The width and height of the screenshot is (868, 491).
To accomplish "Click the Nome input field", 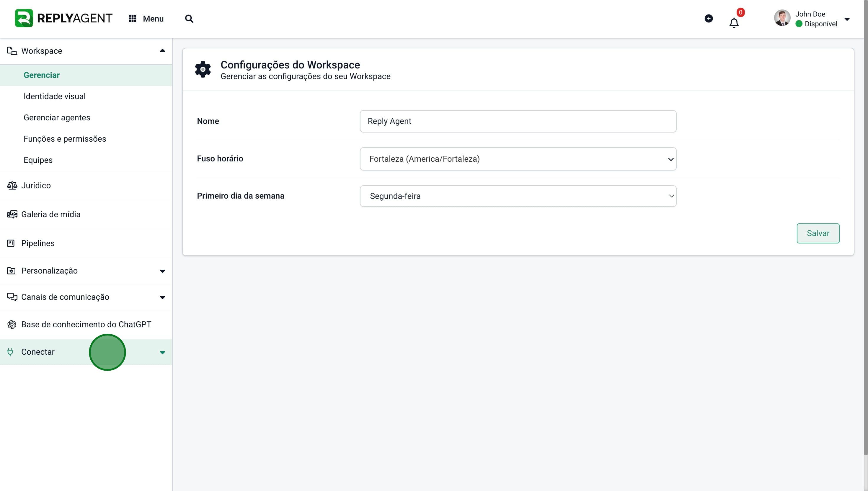I will click(518, 121).
